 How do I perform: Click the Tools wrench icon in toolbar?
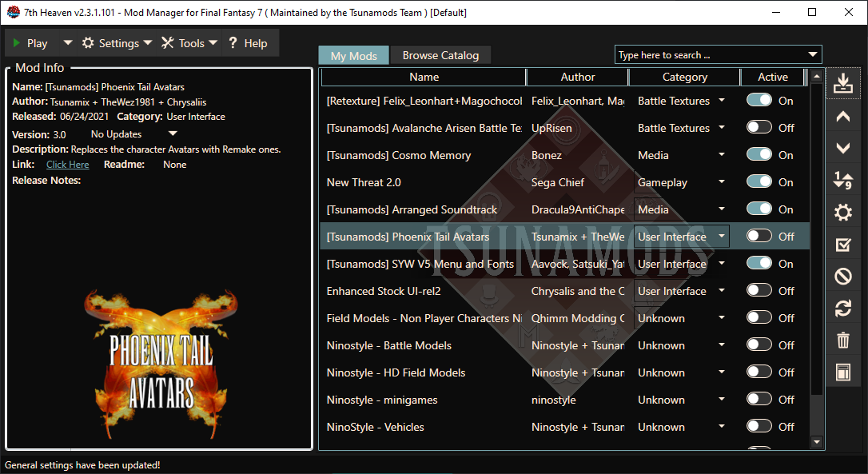(168, 42)
